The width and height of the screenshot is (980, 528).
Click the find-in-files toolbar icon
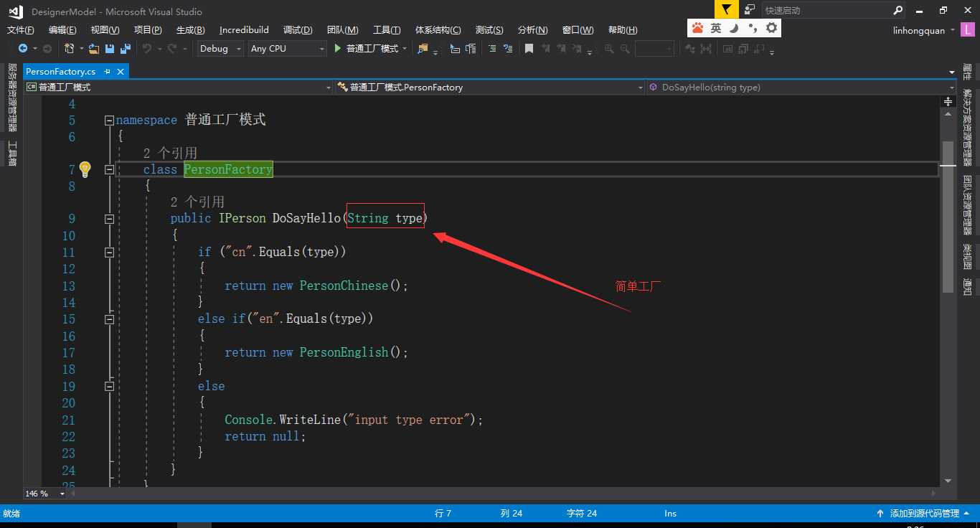tap(423, 48)
